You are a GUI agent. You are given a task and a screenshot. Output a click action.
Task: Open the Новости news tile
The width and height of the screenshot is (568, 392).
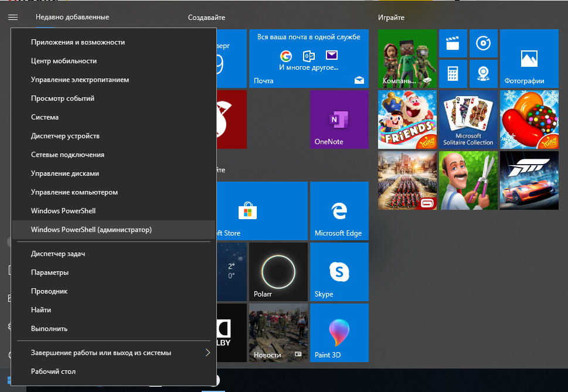[x=278, y=332]
